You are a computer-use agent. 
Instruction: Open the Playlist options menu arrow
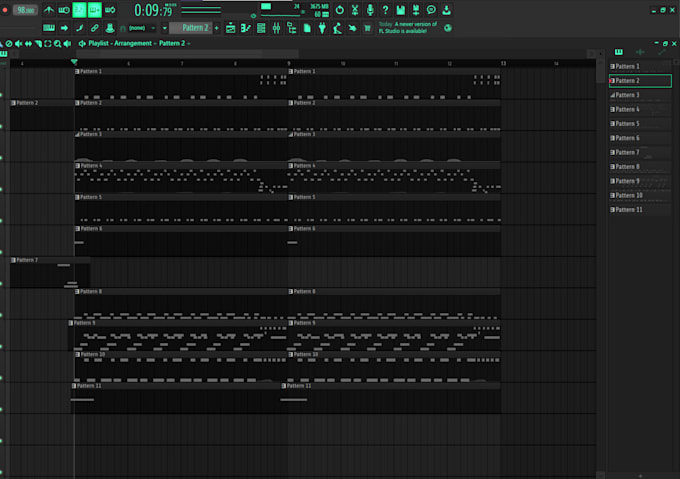(82, 44)
